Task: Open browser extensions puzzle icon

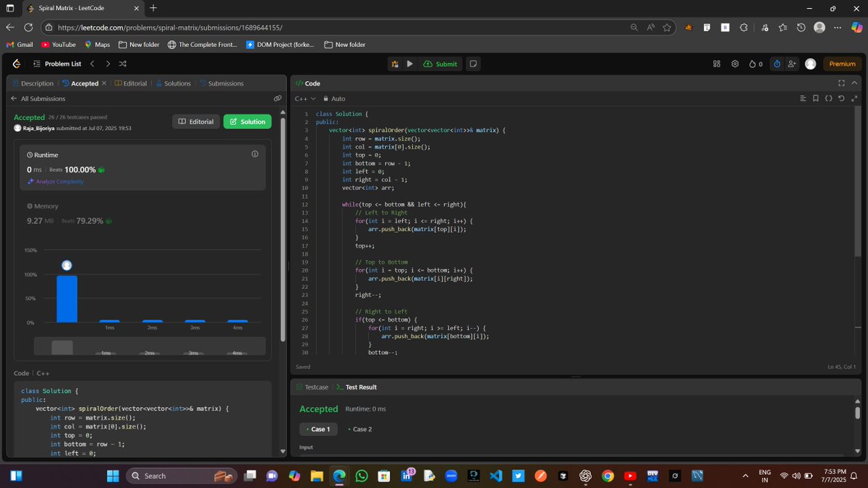Action: [744, 27]
